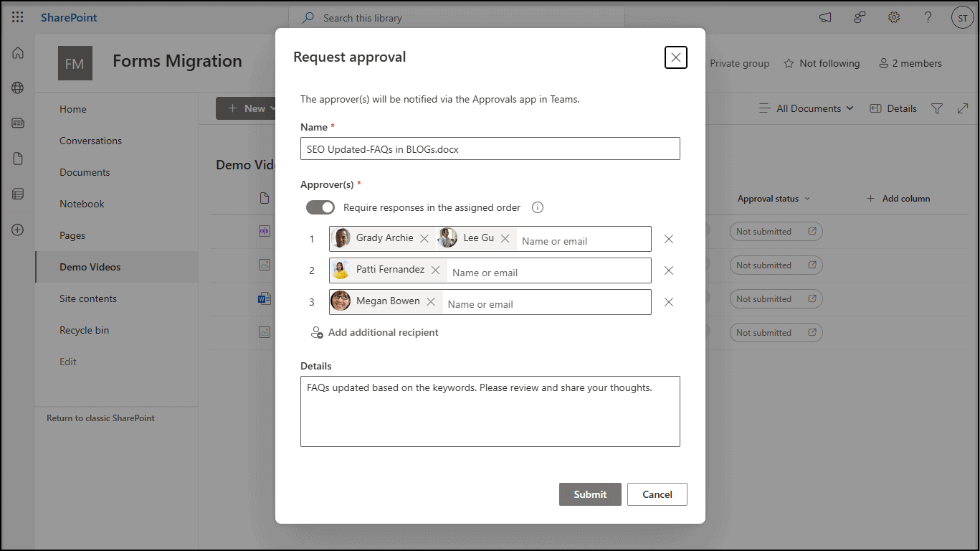Select the Home icon in the left rail
Image resolution: width=980 pixels, height=551 pixels.
coord(17,52)
